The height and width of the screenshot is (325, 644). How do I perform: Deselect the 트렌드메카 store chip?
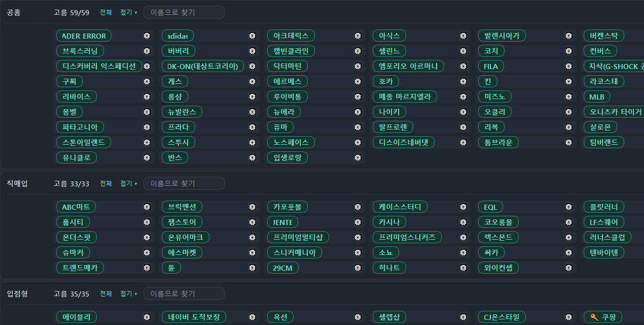80,268
